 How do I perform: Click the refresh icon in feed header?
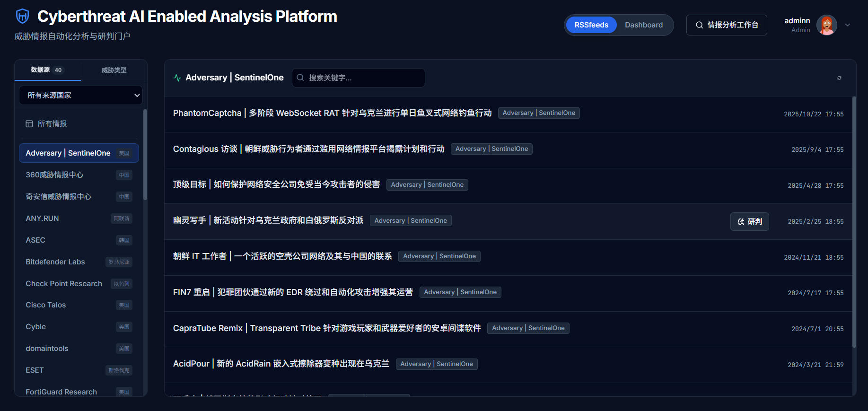point(839,78)
